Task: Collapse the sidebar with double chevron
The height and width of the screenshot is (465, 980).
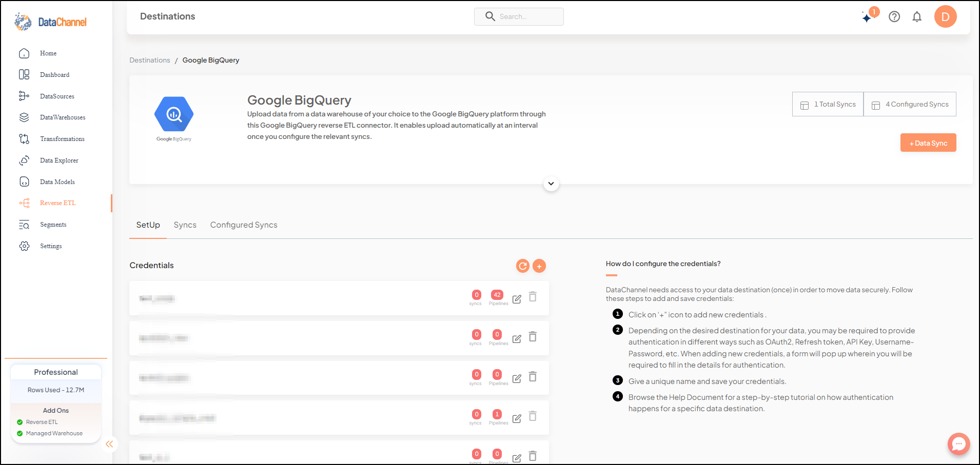Action: (109, 444)
